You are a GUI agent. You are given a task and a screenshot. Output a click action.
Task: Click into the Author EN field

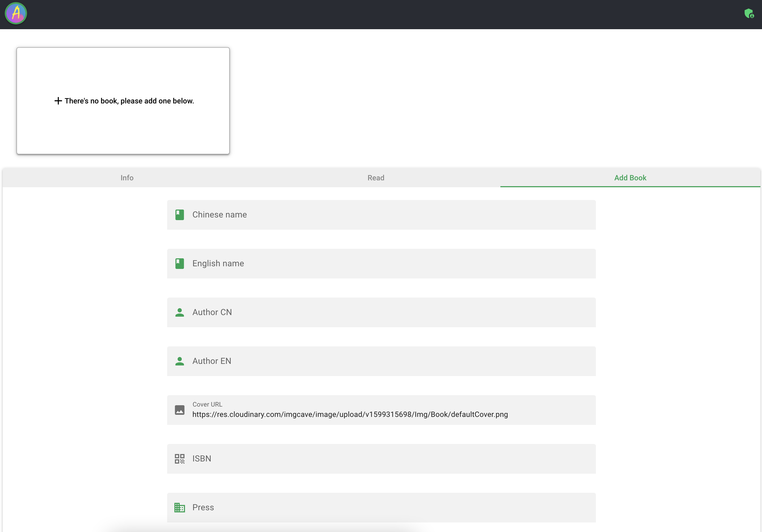(x=365, y=361)
